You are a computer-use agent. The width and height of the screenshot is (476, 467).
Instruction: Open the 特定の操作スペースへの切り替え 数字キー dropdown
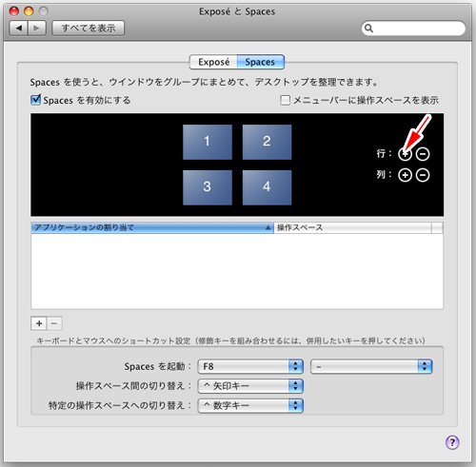click(x=250, y=405)
